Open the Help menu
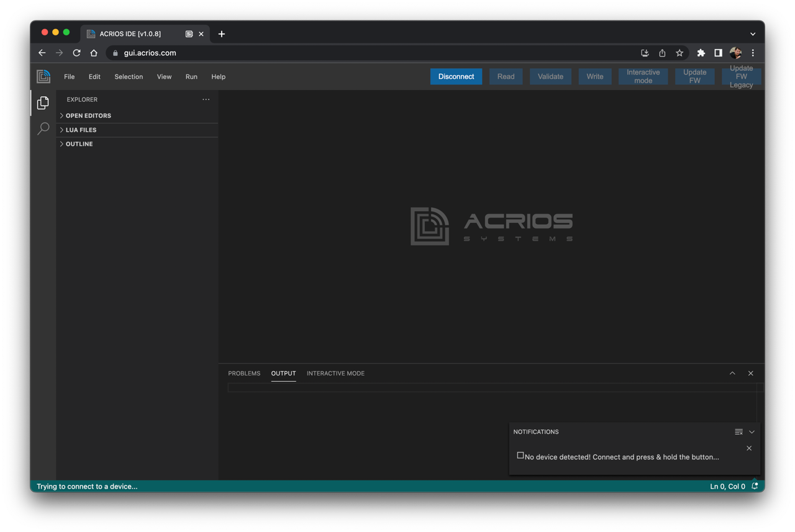This screenshot has width=795, height=532. coord(218,77)
